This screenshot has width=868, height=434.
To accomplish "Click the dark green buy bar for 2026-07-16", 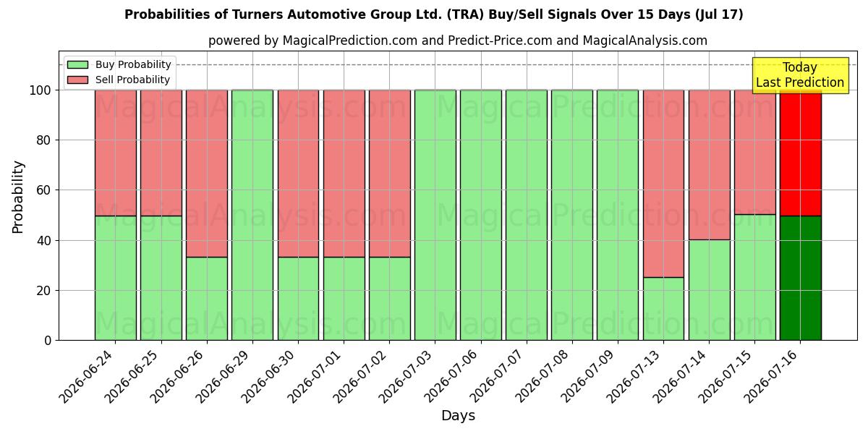I will click(x=800, y=278).
